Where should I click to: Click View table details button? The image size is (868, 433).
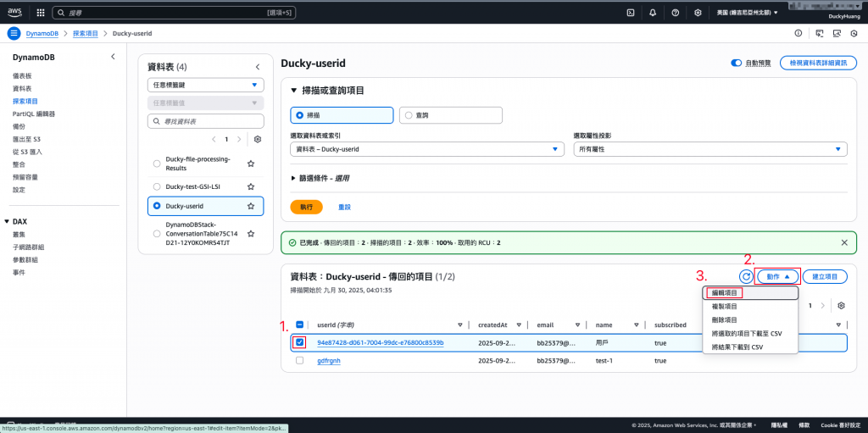[818, 63]
